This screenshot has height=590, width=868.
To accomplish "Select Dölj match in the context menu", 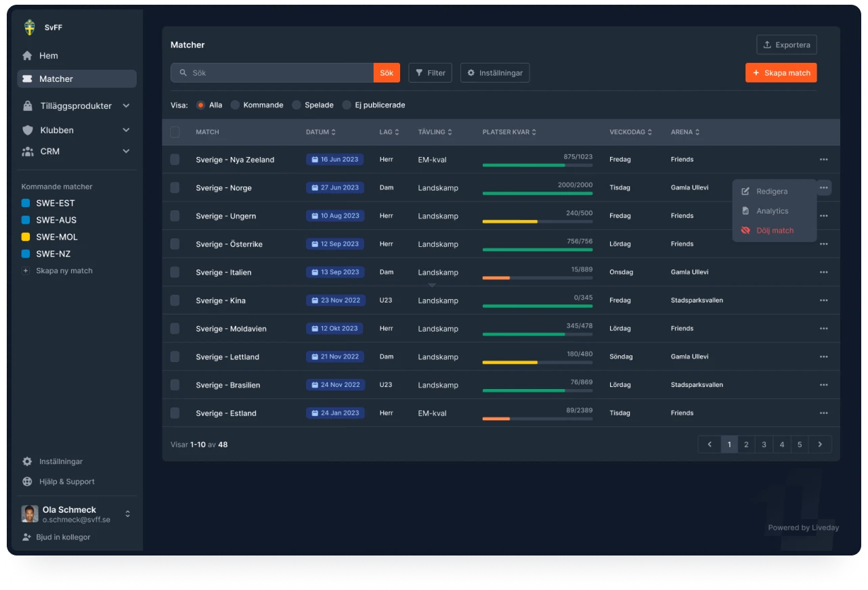I will [x=775, y=231].
